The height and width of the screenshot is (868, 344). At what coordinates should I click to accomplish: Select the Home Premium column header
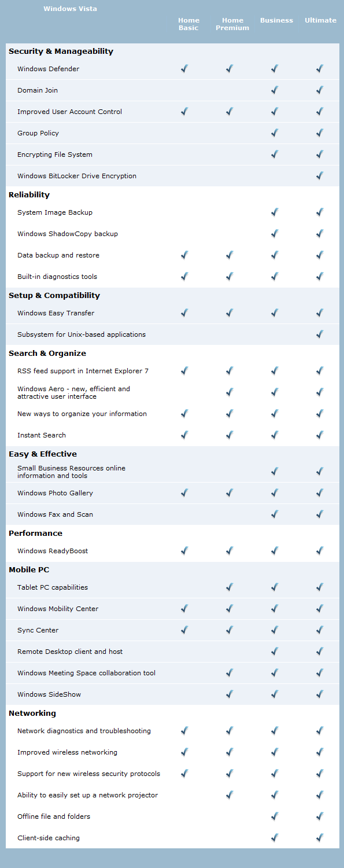[x=232, y=24]
